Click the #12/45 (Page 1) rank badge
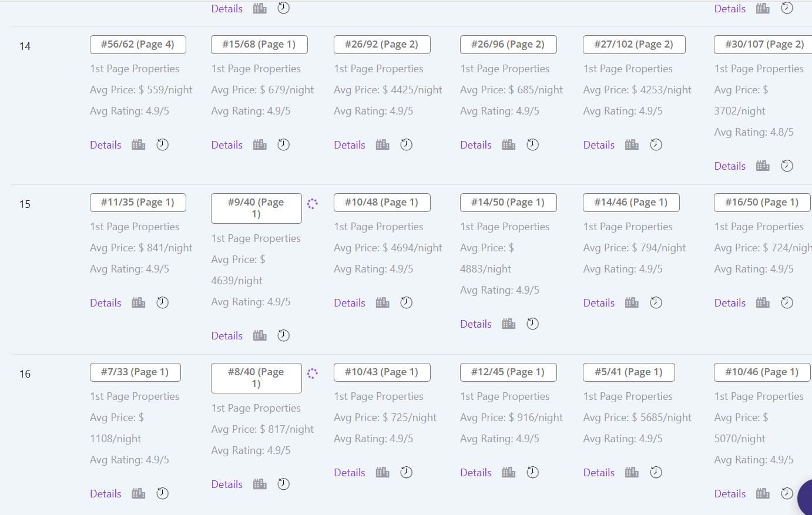The width and height of the screenshot is (812, 515). 508,372
